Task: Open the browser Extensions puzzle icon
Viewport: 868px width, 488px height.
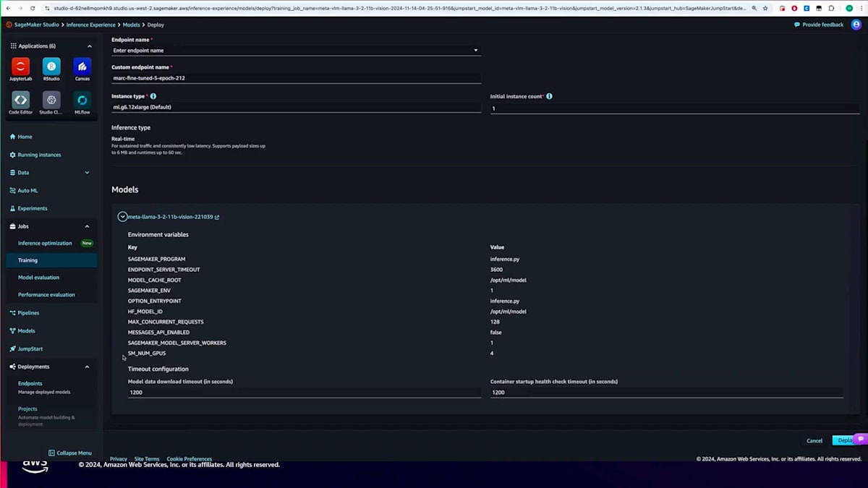Action: point(830,8)
